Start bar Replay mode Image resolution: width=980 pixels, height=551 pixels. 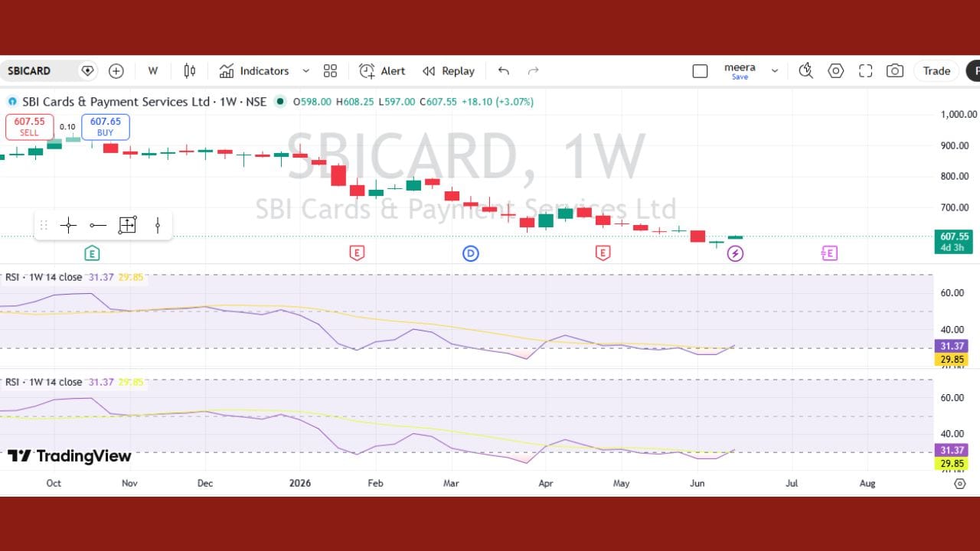pyautogui.click(x=449, y=71)
